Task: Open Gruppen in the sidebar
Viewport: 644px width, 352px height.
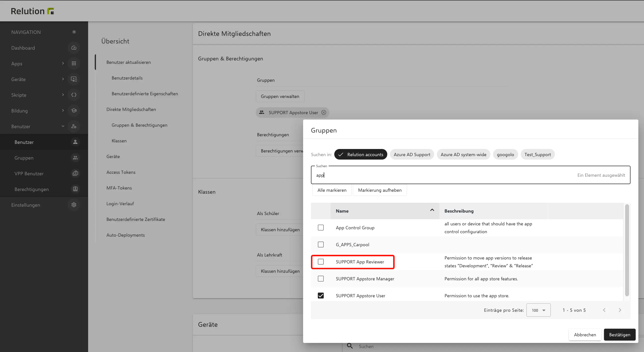Action: (x=24, y=158)
